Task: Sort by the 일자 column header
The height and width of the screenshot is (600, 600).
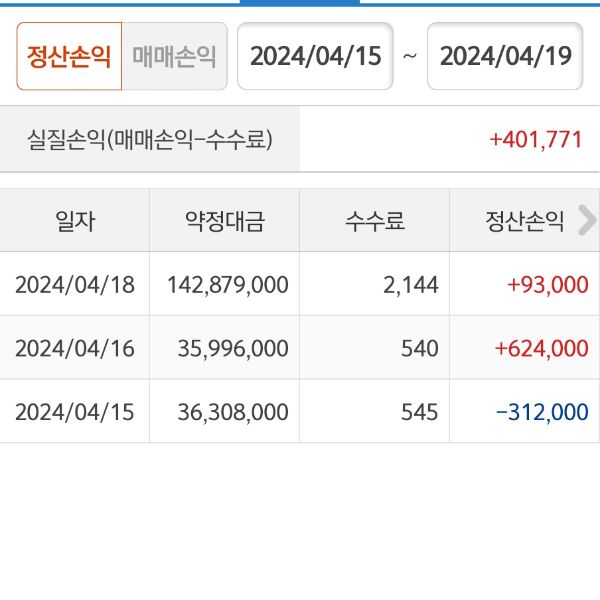Action: 75,221
